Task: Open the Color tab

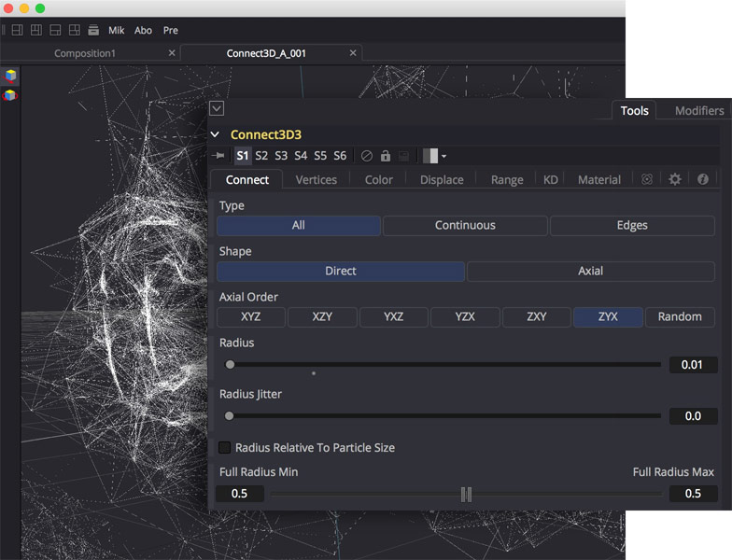Action: pyautogui.click(x=379, y=179)
